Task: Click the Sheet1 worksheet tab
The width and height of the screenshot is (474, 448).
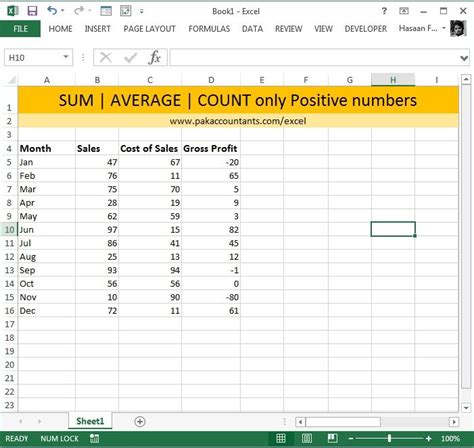Action: pyautogui.click(x=90, y=421)
